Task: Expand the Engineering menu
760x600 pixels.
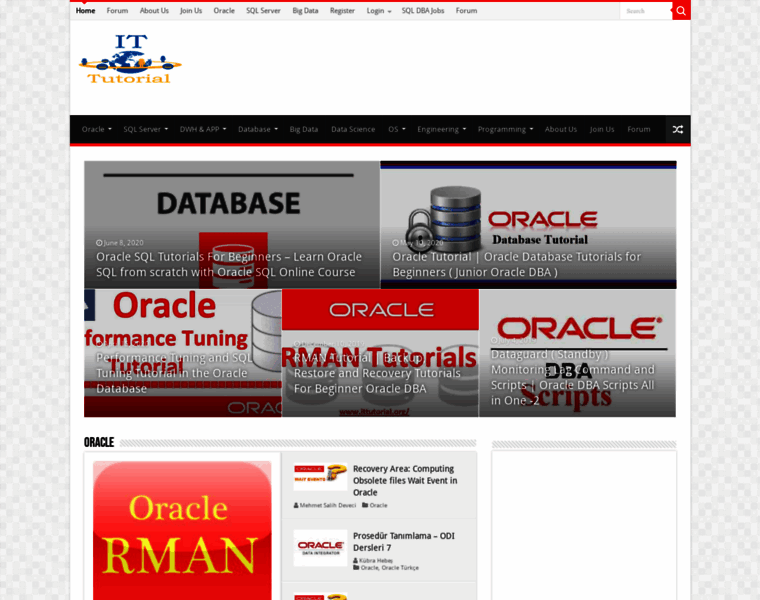Action: (441, 129)
